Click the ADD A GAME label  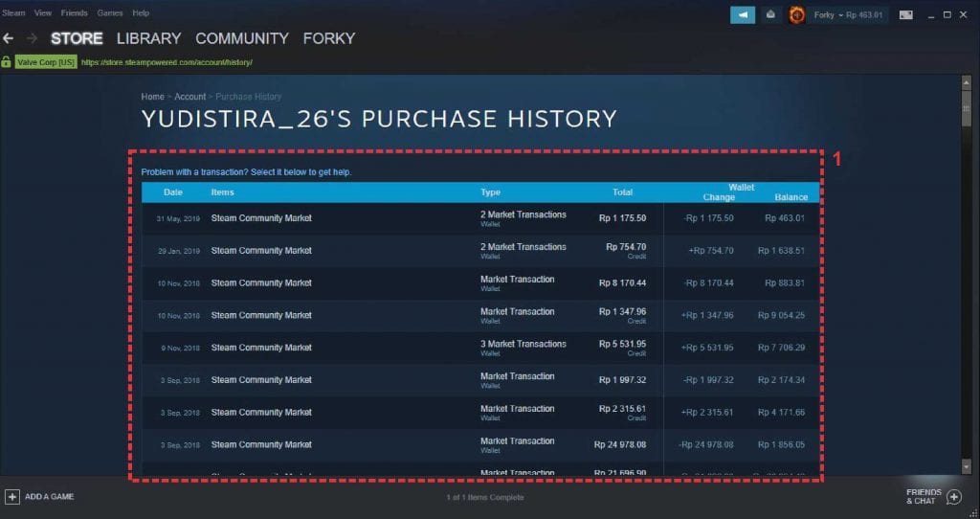pyautogui.click(x=50, y=497)
